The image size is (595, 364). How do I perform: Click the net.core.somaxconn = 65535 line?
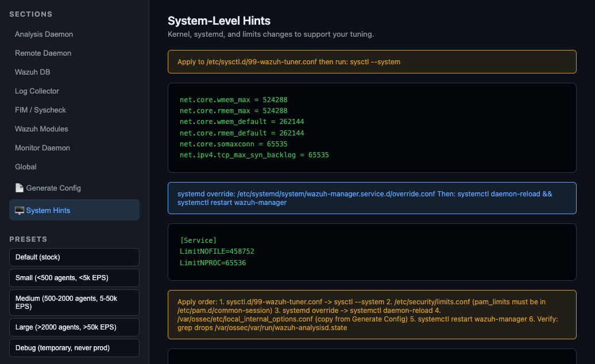pos(233,144)
